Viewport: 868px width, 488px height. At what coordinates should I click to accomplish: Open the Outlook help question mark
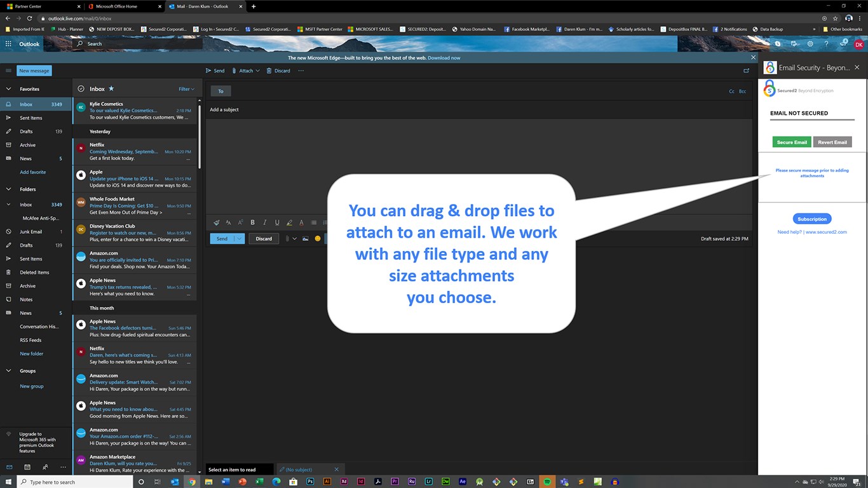coord(826,44)
